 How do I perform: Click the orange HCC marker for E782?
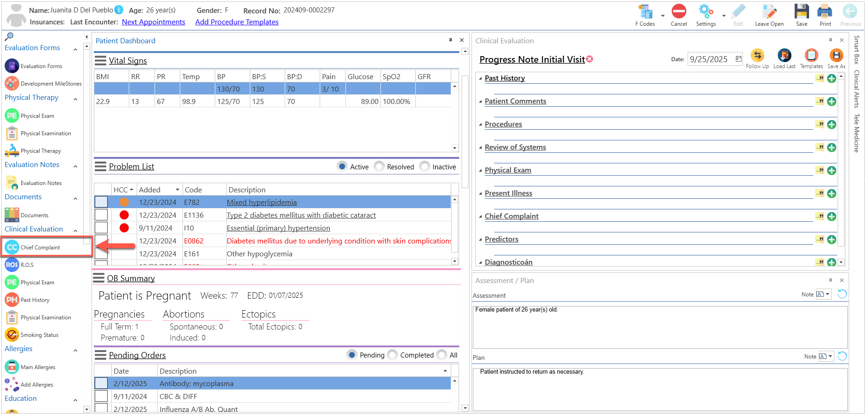[x=124, y=202]
